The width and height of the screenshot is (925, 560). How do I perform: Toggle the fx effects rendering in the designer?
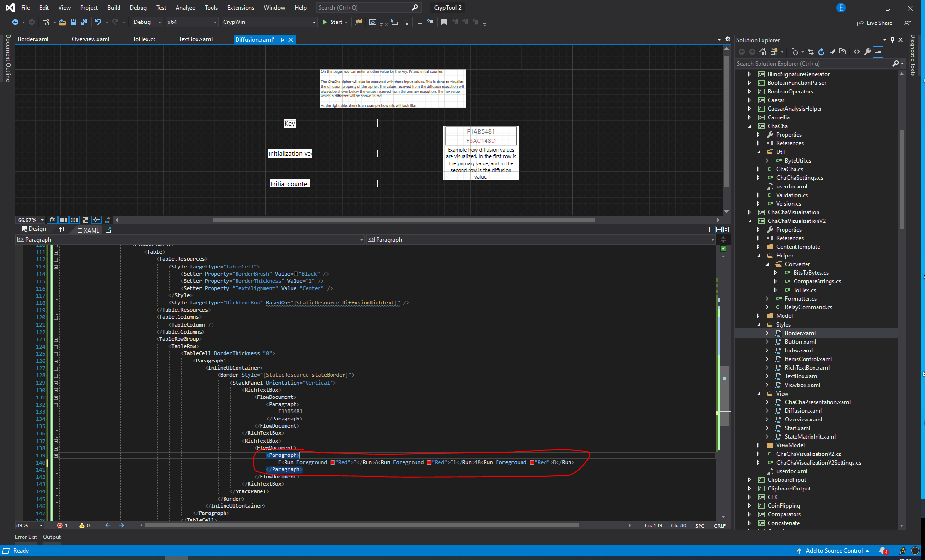52,220
